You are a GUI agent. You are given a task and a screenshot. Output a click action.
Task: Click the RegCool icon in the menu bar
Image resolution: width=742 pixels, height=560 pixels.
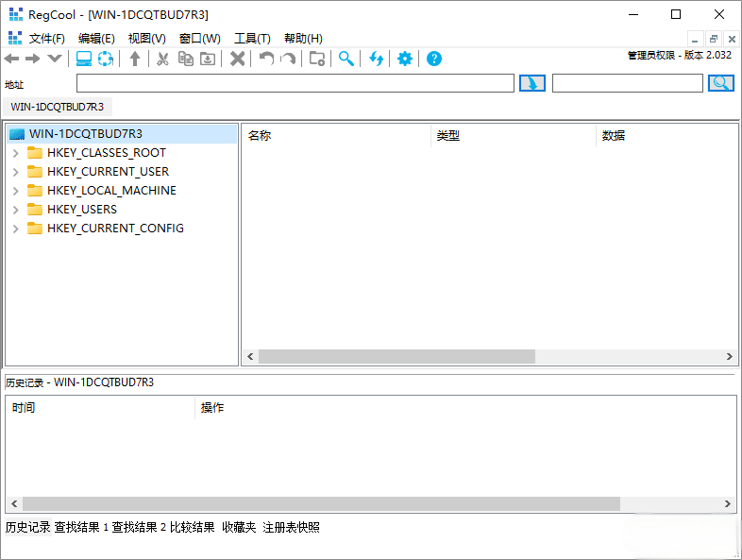(x=15, y=38)
